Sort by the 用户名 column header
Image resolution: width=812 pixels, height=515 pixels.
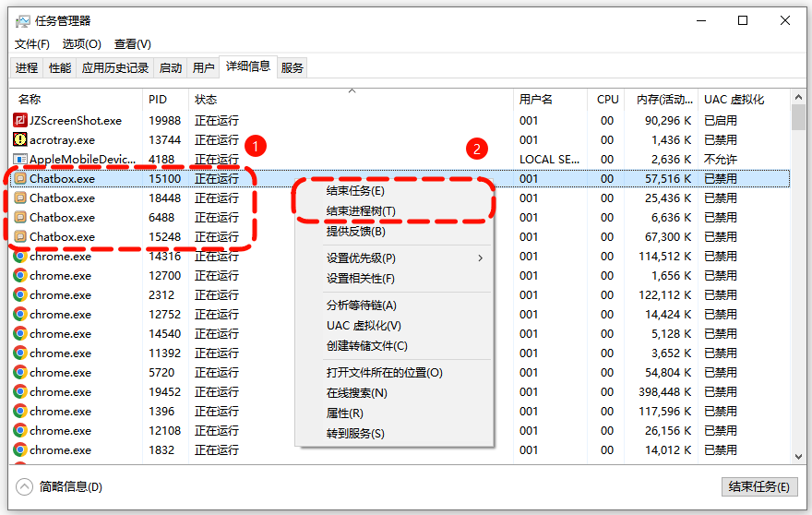551,100
